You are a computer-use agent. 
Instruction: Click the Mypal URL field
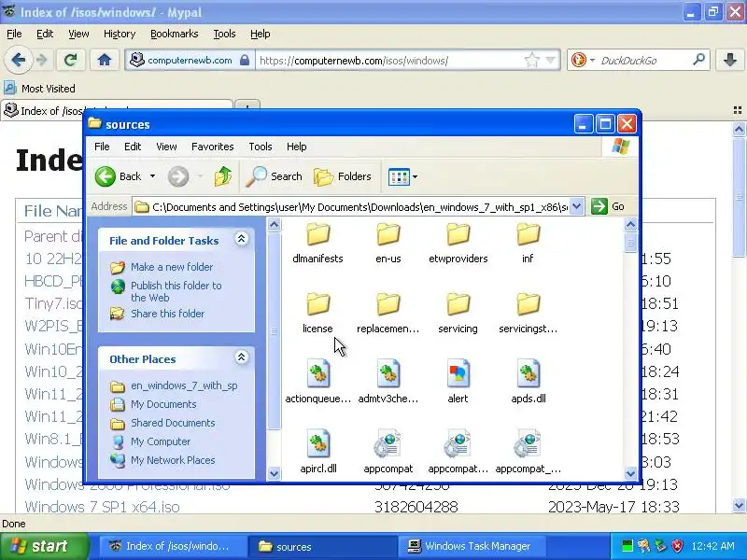click(x=388, y=61)
